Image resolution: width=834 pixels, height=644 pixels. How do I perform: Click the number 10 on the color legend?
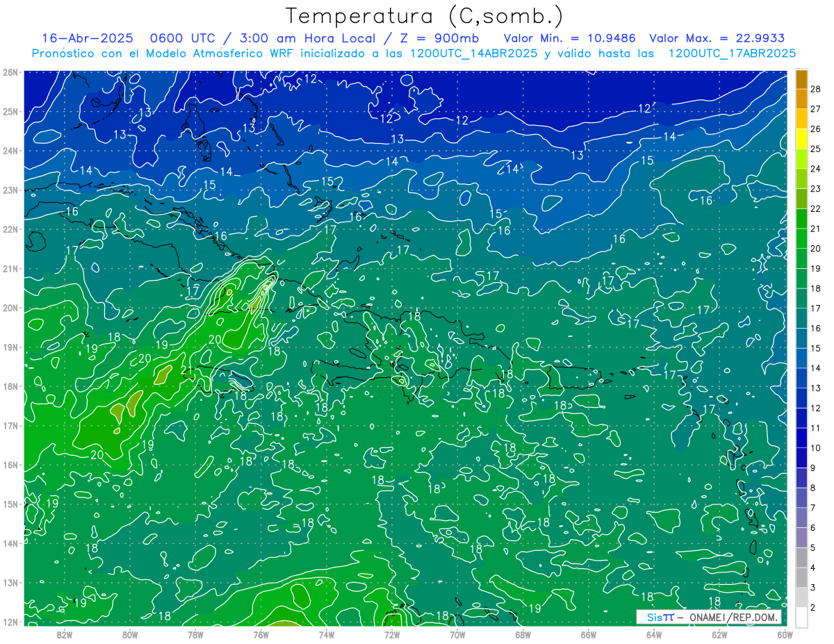point(816,448)
